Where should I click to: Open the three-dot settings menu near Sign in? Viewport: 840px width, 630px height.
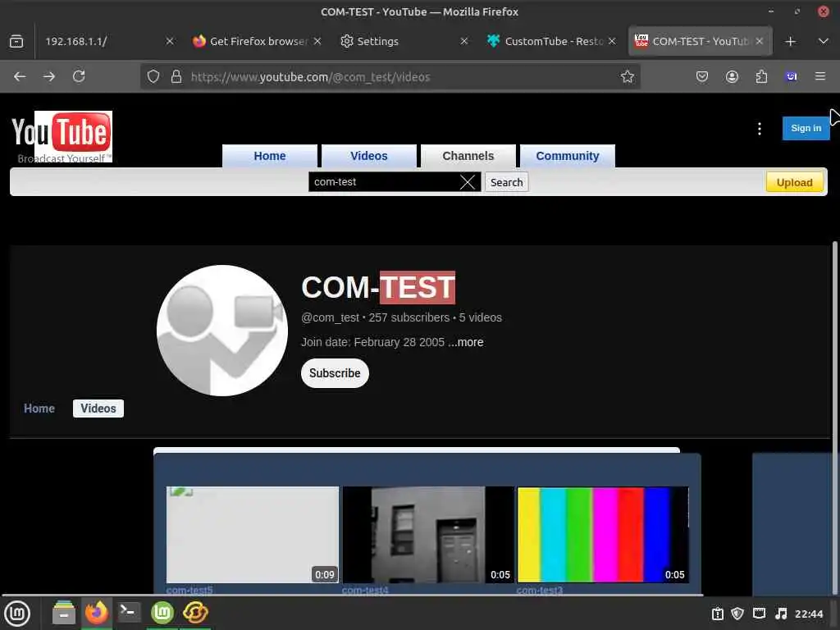pos(759,129)
